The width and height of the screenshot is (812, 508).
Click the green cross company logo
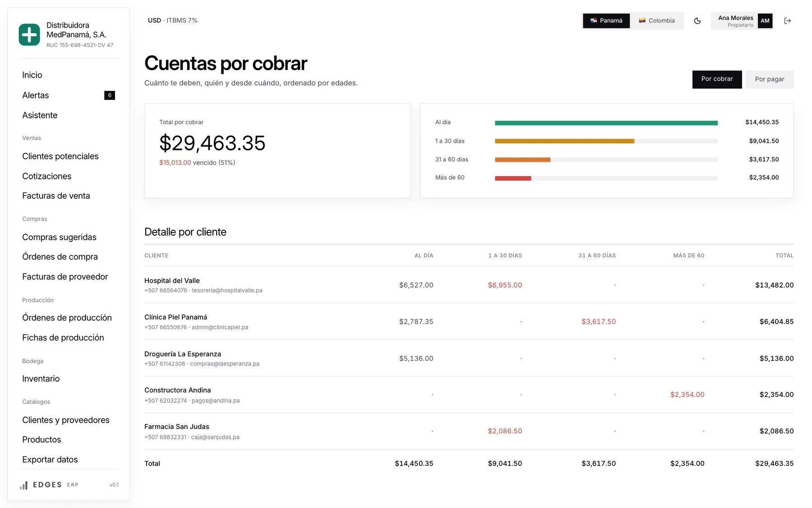pos(29,35)
